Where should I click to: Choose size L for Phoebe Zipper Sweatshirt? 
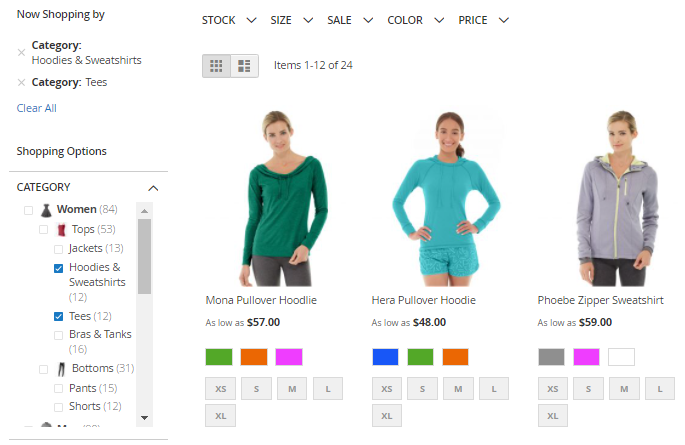coord(660,389)
